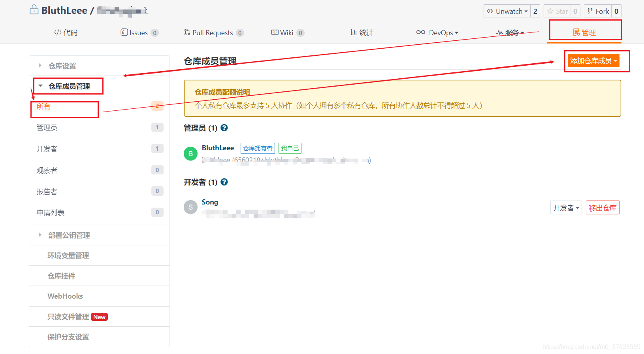The image size is (644, 354).
Task: Open the Wiki tab
Action: [x=287, y=32]
